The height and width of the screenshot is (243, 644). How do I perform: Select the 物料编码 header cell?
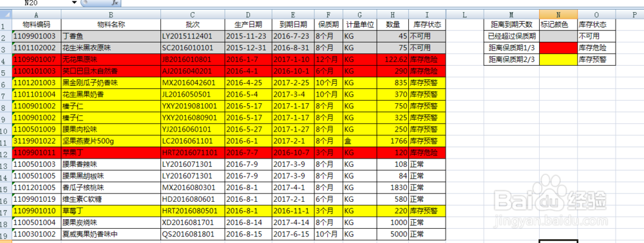(x=37, y=24)
